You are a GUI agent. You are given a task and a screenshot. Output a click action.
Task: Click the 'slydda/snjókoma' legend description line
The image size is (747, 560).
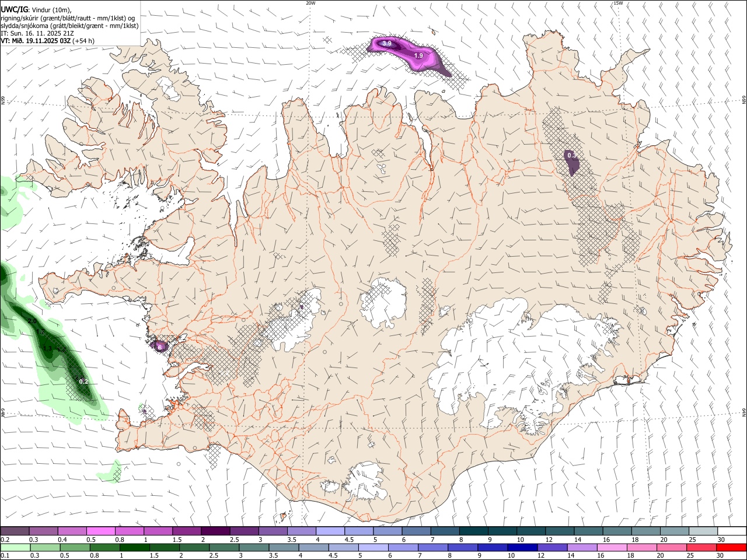click(x=69, y=26)
